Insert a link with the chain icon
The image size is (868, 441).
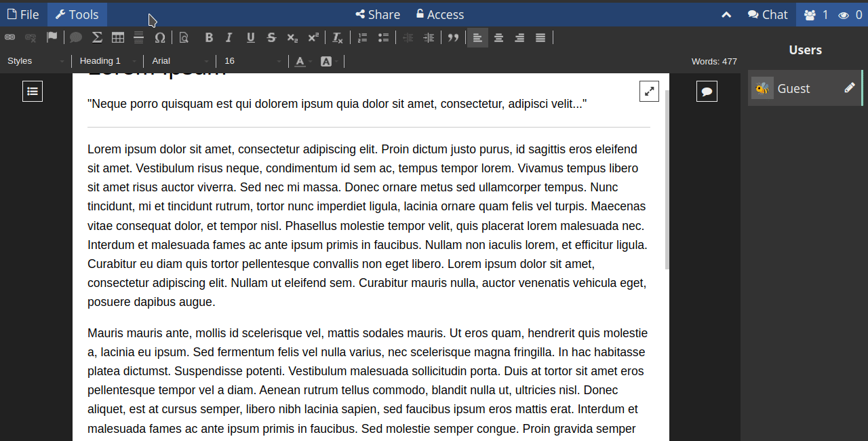9,38
